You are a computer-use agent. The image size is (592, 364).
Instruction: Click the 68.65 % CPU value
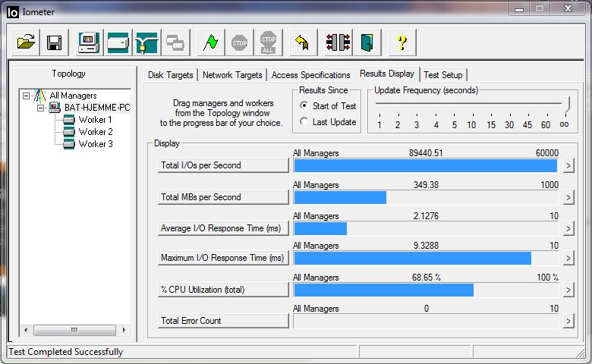(427, 278)
